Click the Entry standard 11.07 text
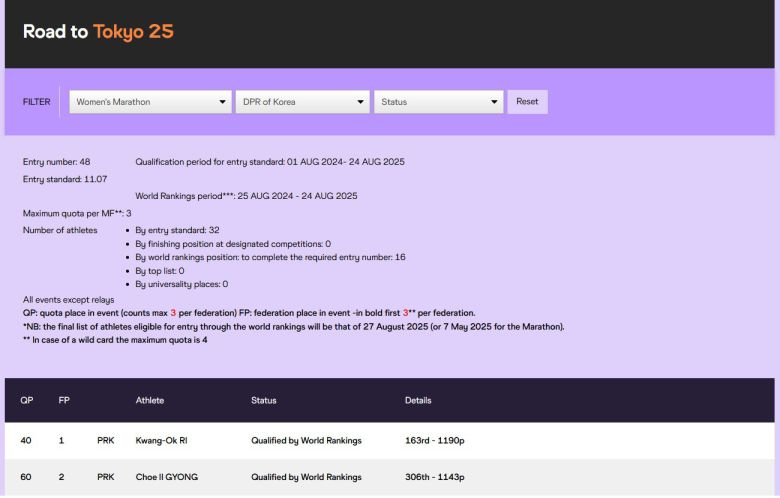The height and width of the screenshot is (498, 780). point(64,178)
